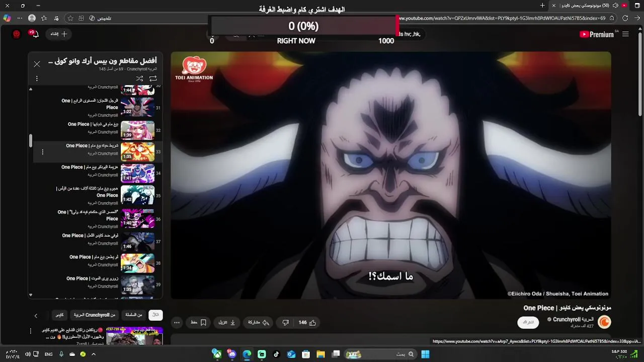Viewport: 644px width, 362px height.
Task: Reload the page with refresh icon
Action: [625, 18]
